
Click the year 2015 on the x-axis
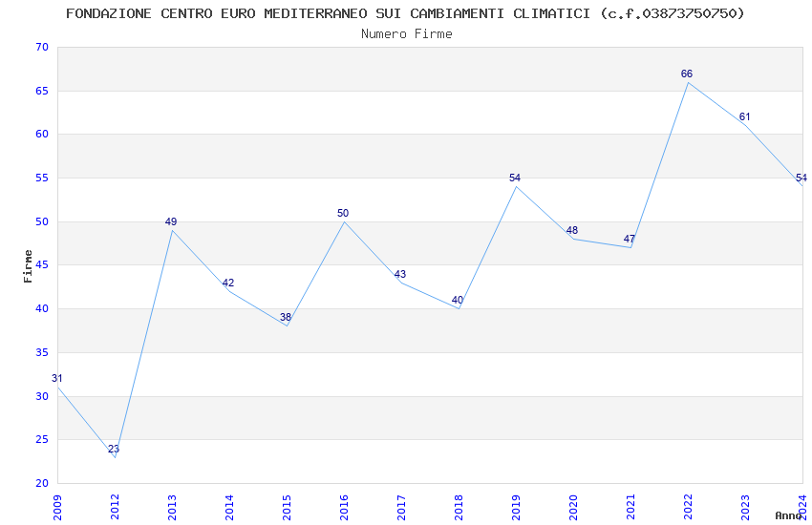[x=287, y=508]
